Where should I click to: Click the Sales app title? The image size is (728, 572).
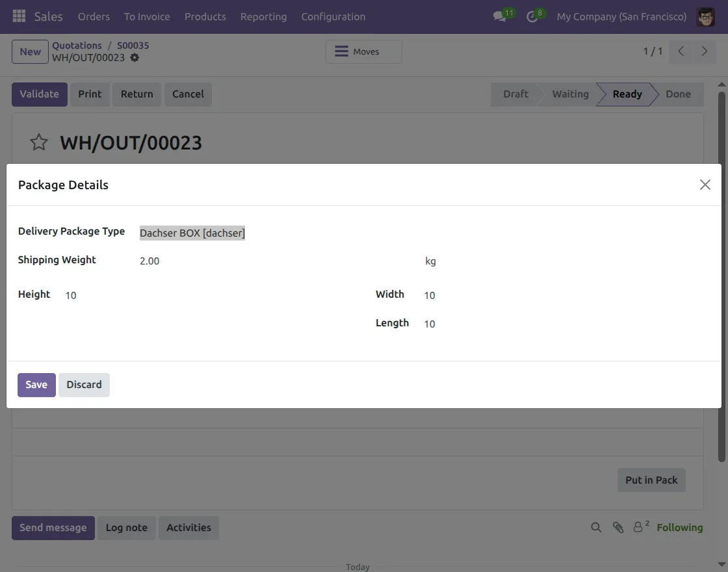(48, 17)
